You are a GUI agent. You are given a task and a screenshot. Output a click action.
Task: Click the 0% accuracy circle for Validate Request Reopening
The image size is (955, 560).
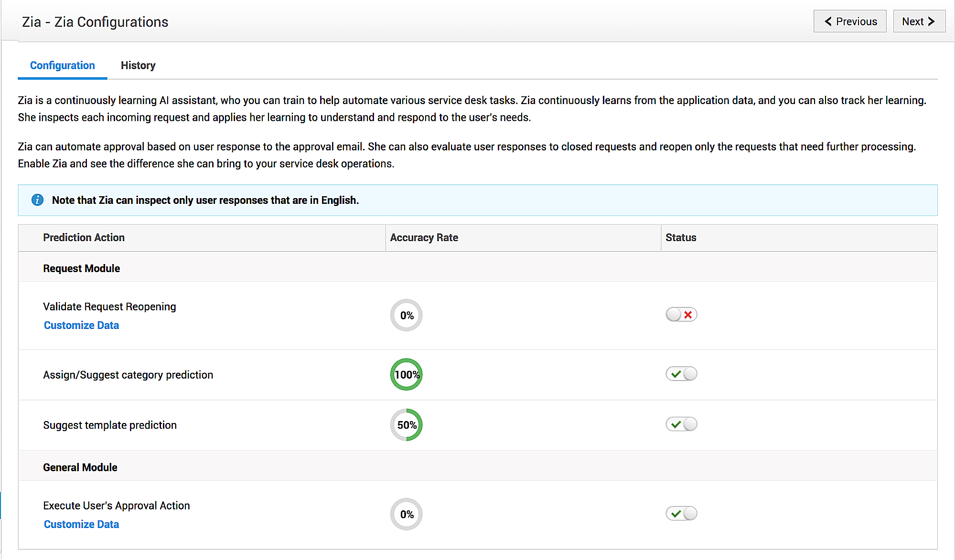click(x=406, y=315)
